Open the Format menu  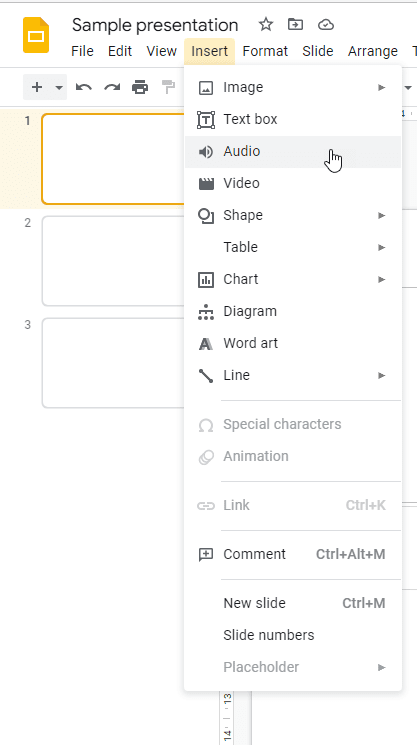coord(265,51)
